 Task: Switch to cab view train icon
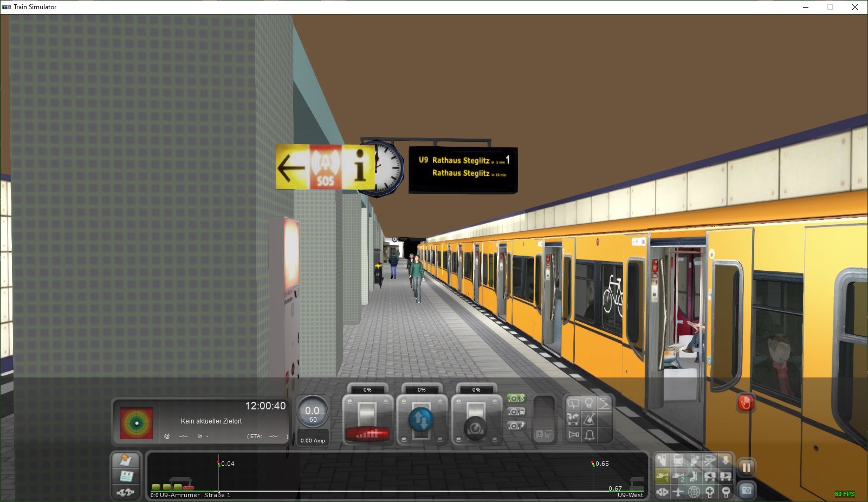click(678, 461)
